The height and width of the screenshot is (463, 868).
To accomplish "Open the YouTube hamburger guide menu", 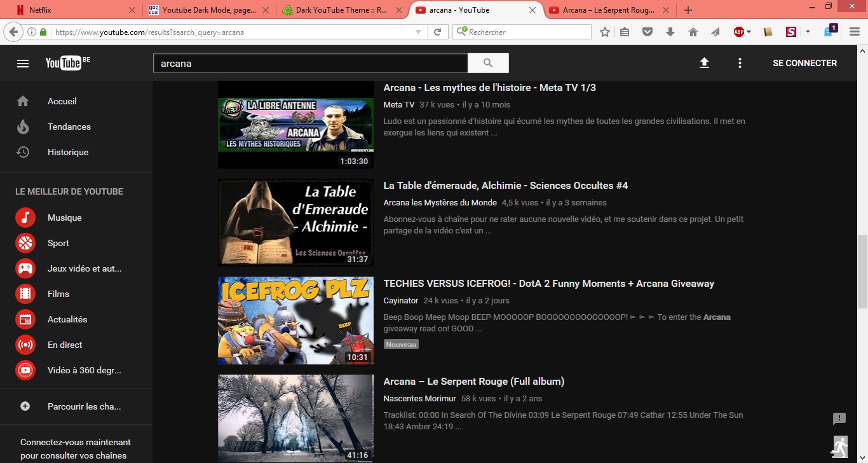I will click(23, 64).
